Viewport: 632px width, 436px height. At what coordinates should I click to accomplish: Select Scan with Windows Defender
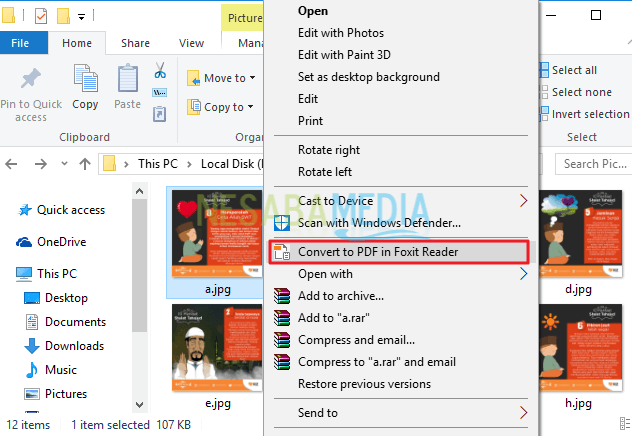379,223
